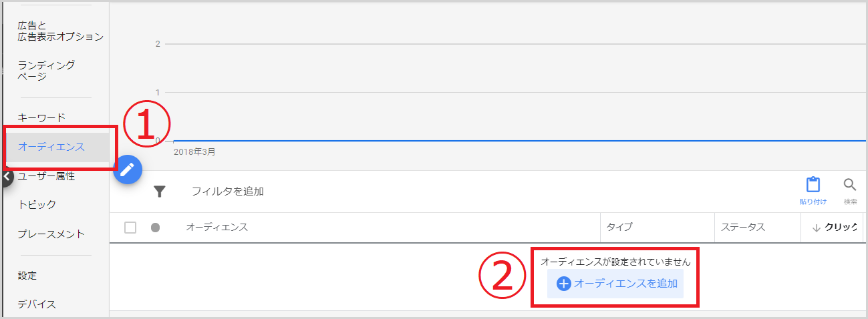Image resolution: width=868 pixels, height=319 pixels.
Task: Click the 貼り付け clipboard icon
Action: pos(813,186)
